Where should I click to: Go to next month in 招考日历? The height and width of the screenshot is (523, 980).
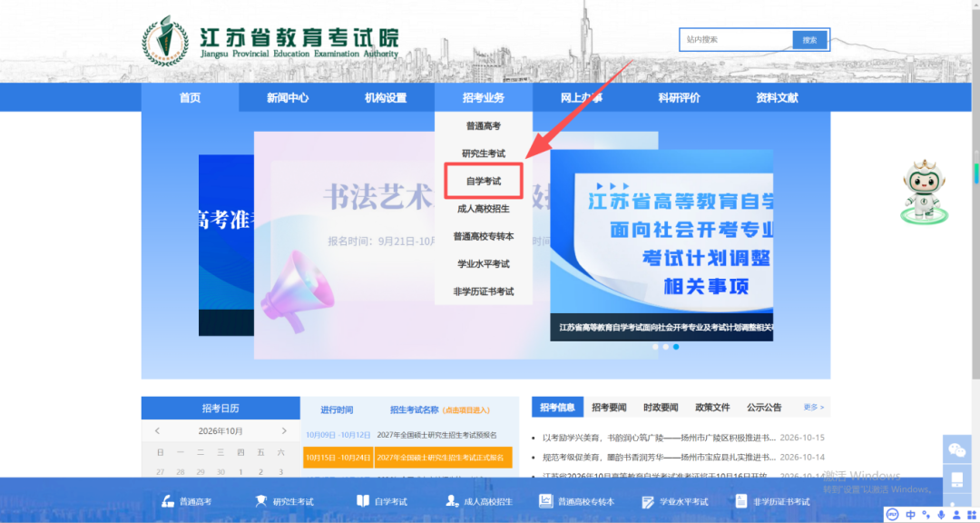[x=284, y=431]
